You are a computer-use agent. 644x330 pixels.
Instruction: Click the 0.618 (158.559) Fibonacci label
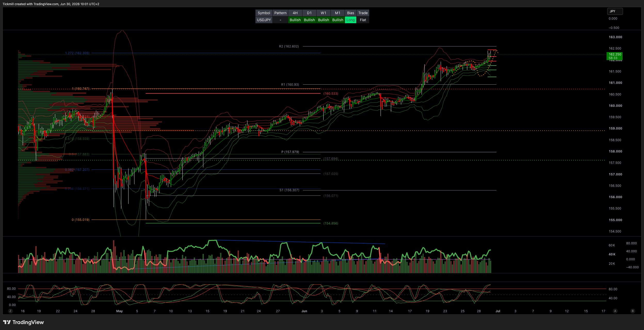pos(77,139)
